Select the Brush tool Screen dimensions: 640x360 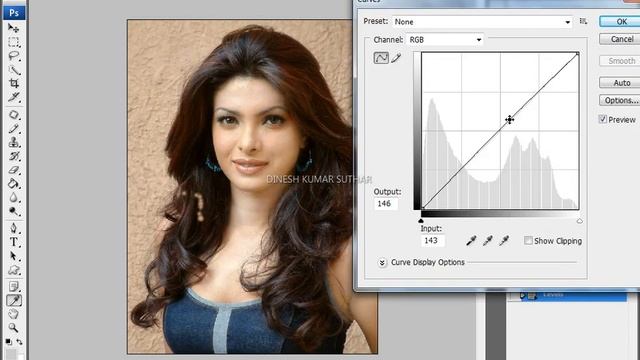[13, 129]
